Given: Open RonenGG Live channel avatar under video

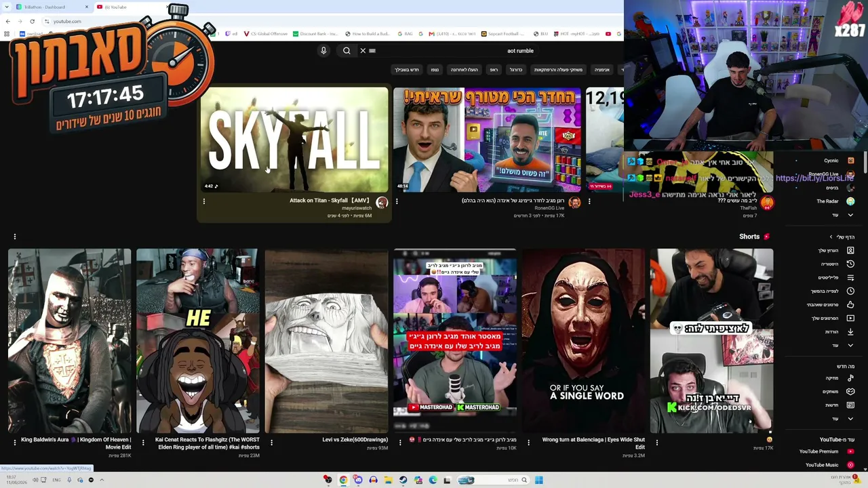Looking at the screenshot, I should coord(574,203).
